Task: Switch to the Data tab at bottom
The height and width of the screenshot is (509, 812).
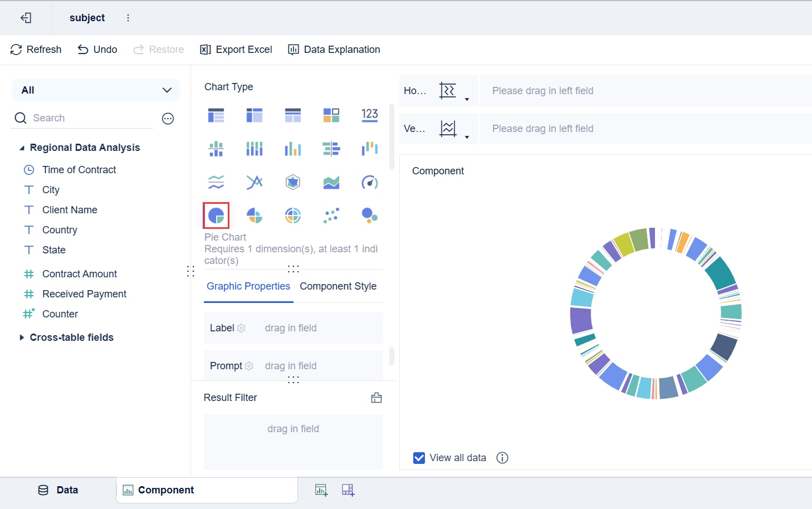Action: tap(58, 490)
